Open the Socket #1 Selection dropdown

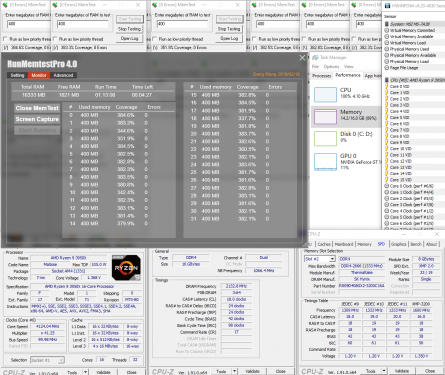click(x=61, y=360)
